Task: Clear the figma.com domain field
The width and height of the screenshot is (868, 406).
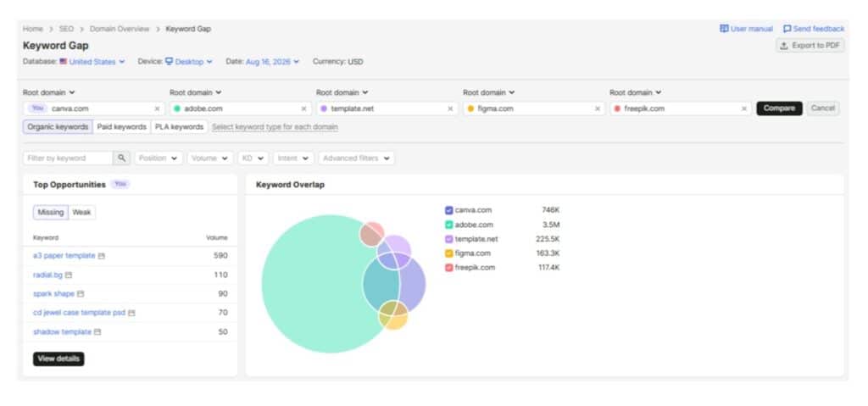Action: (x=598, y=109)
